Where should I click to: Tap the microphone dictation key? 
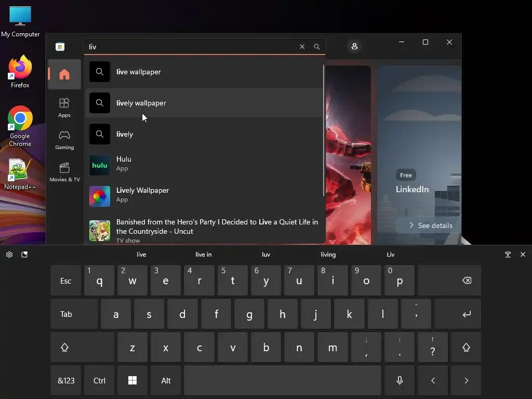click(400, 380)
